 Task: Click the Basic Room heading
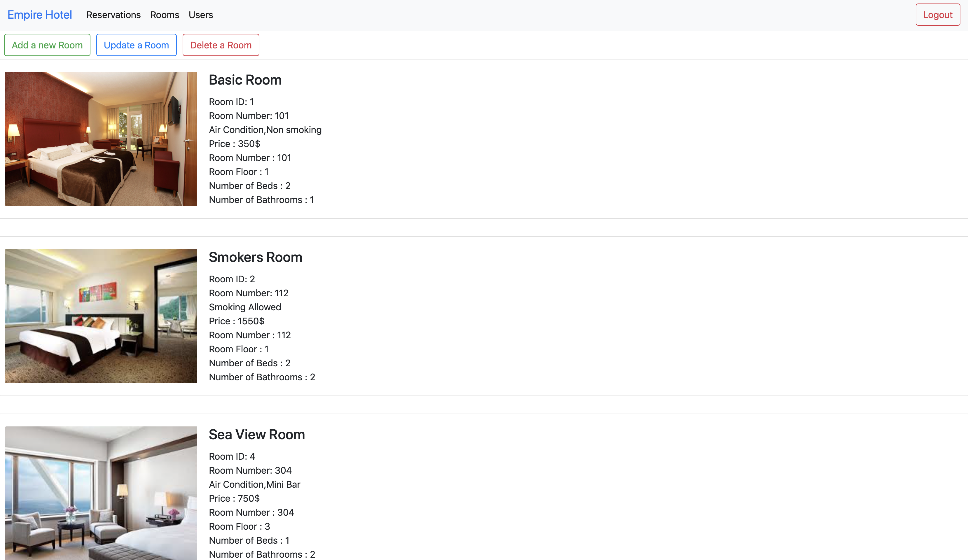pyautogui.click(x=245, y=80)
